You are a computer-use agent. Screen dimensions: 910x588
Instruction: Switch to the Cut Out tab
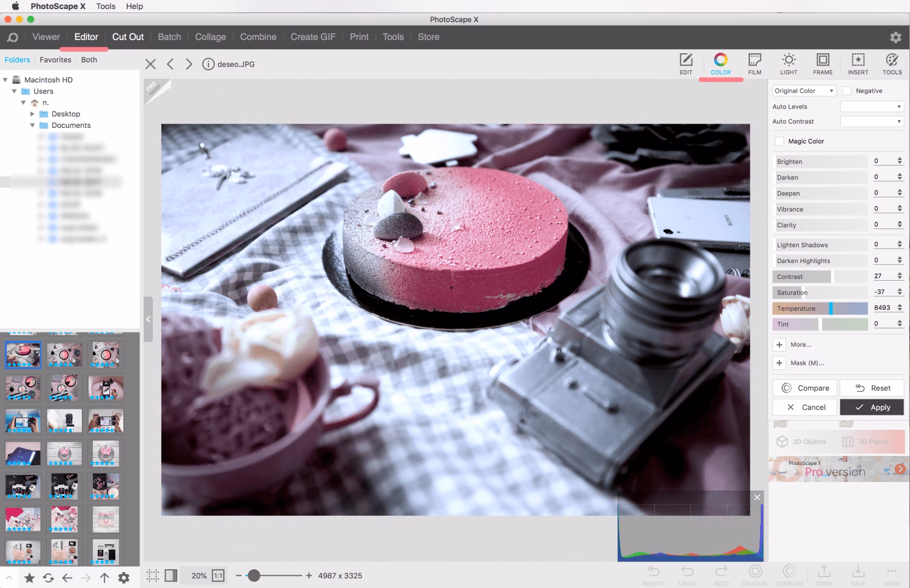(127, 37)
